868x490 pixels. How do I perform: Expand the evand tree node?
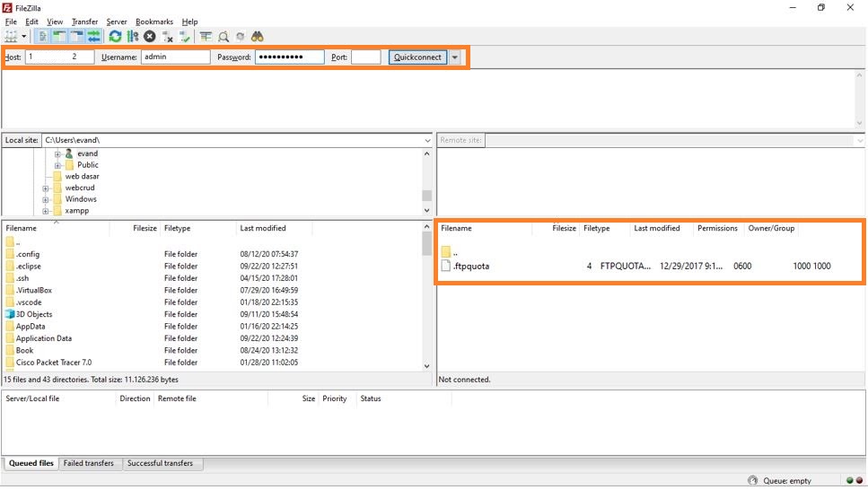(x=57, y=154)
